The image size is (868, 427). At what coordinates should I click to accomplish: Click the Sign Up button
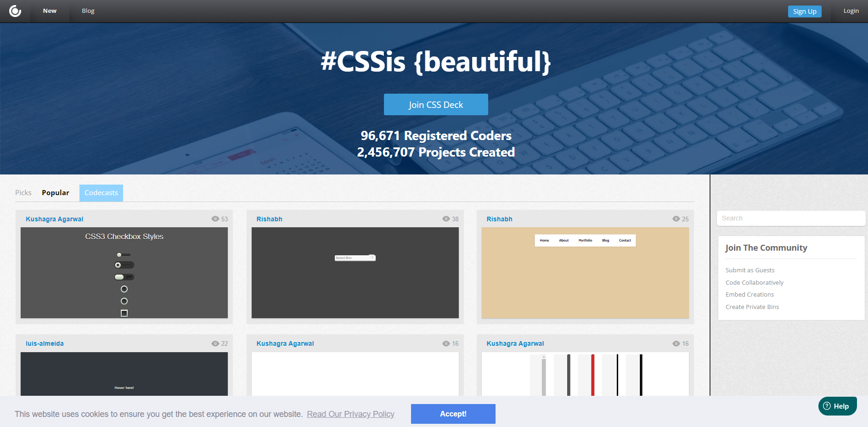(805, 11)
